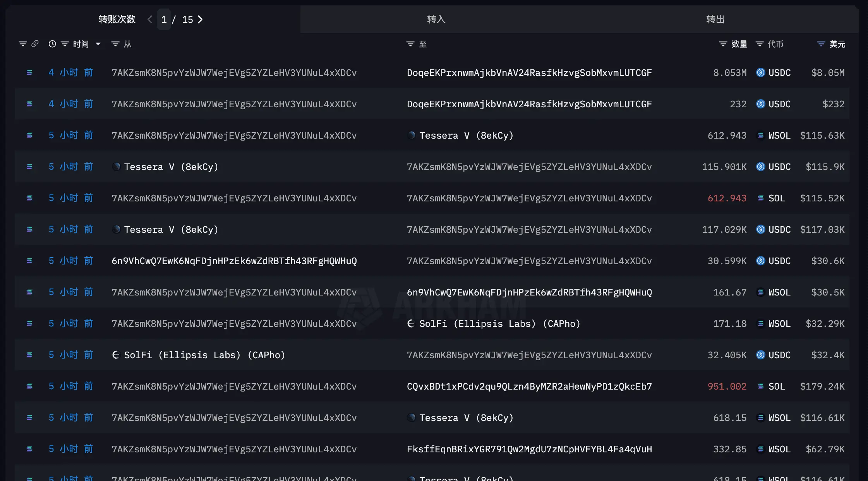
Task: Click WSOL token icon in 161.67 row
Action: point(760,292)
